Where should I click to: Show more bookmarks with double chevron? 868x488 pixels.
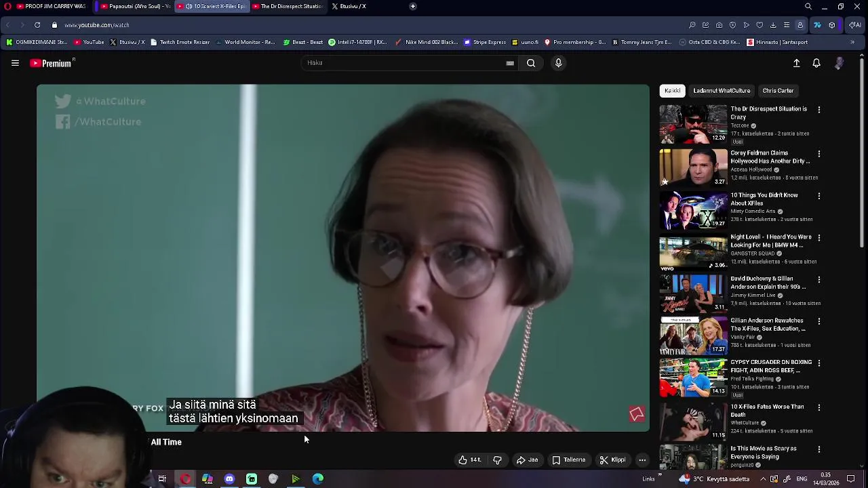pos(852,42)
